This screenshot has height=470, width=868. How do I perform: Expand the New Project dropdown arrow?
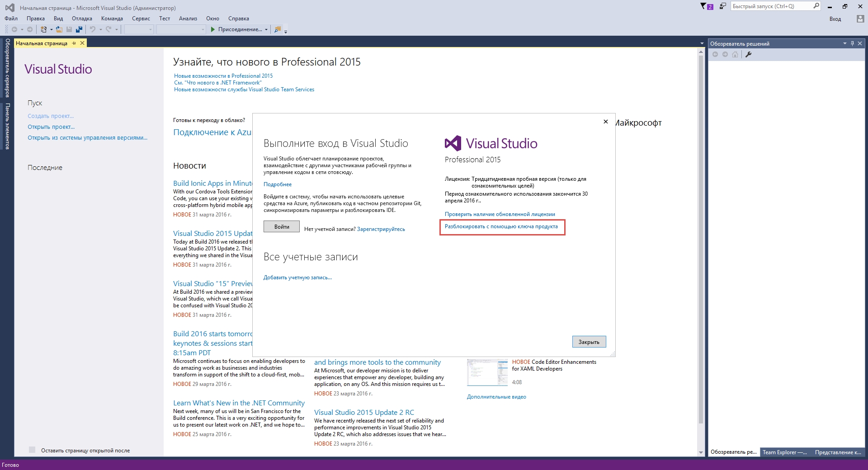coord(51,29)
